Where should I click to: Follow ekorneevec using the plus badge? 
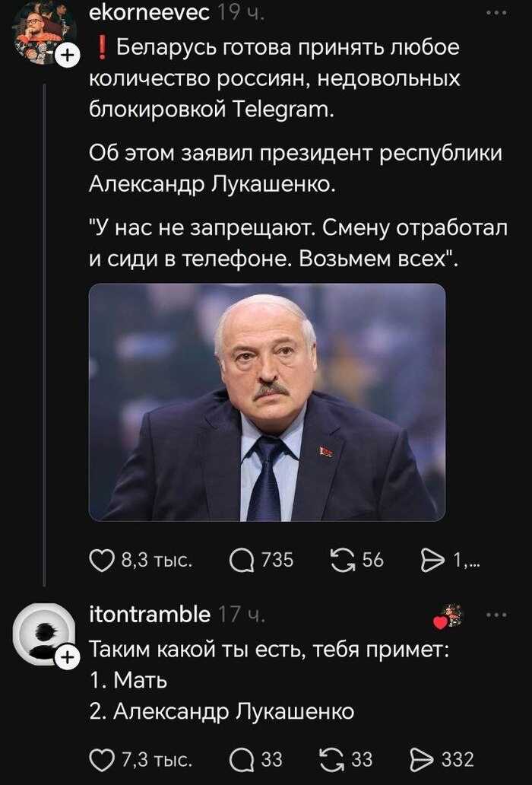pos(67,56)
